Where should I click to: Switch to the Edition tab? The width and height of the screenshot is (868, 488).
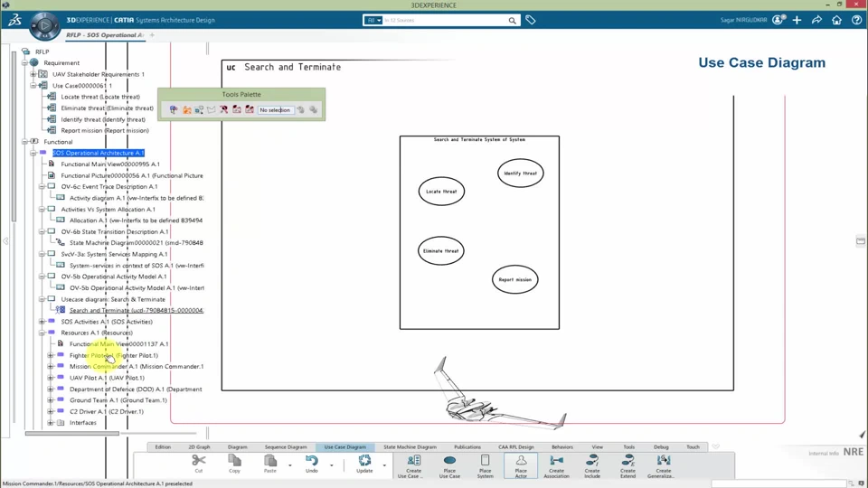tap(163, 446)
